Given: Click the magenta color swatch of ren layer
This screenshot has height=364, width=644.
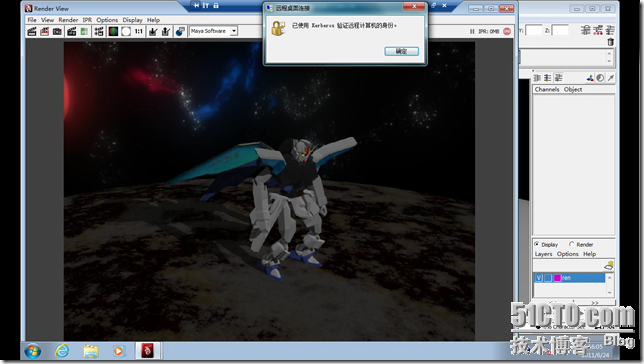Looking at the screenshot, I should pos(557,278).
